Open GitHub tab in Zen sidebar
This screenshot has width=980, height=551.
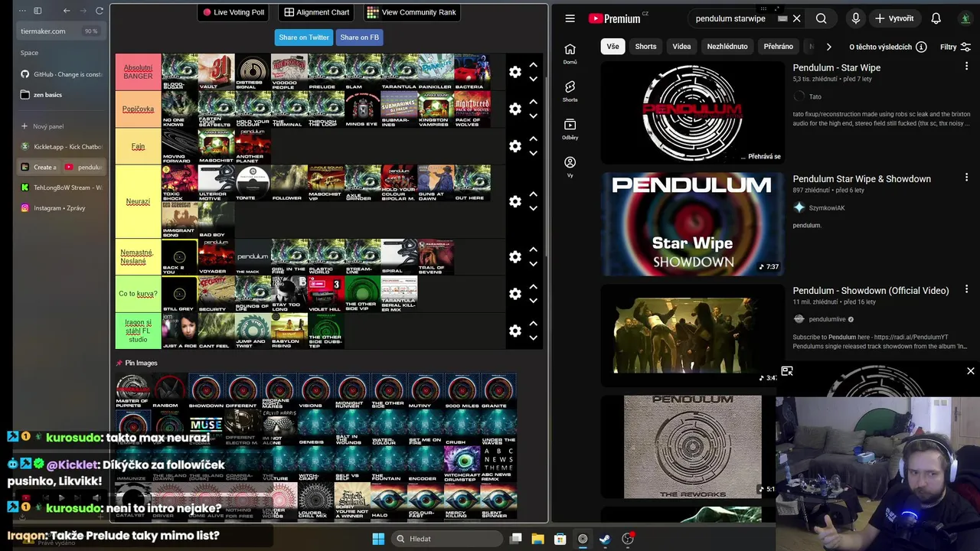click(62, 74)
